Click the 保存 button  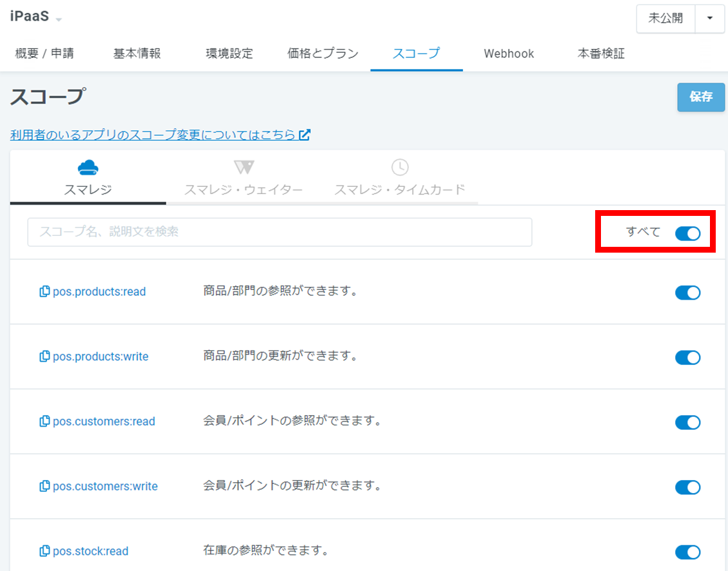pos(701,97)
